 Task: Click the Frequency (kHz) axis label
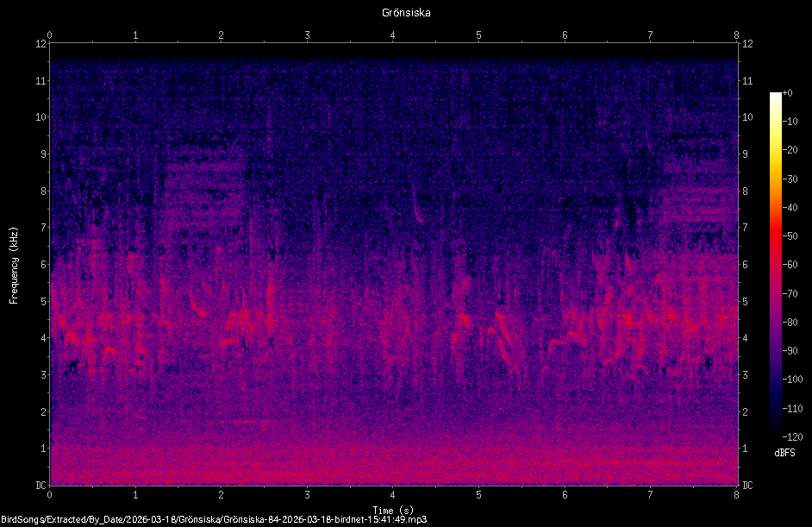point(14,266)
